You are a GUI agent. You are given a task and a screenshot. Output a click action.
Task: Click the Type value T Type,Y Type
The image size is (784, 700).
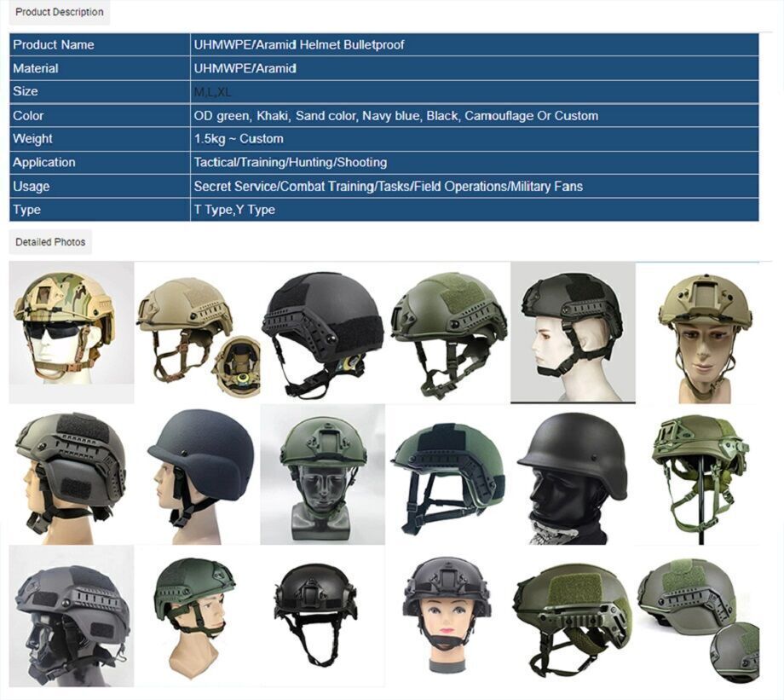click(x=226, y=209)
